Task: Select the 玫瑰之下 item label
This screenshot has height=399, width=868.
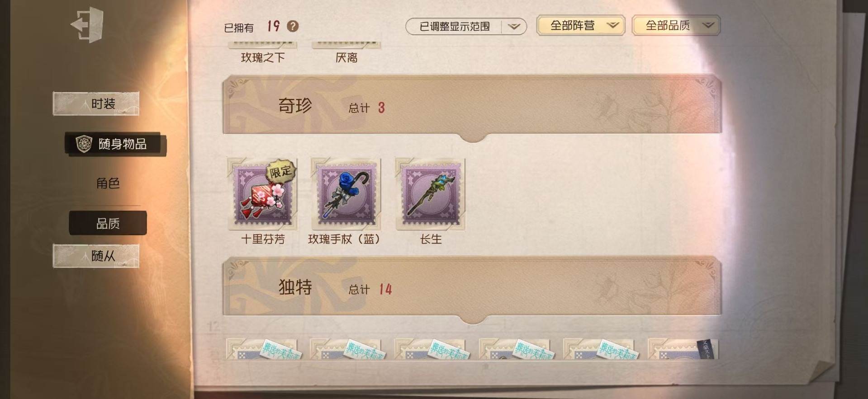Action: [x=262, y=57]
